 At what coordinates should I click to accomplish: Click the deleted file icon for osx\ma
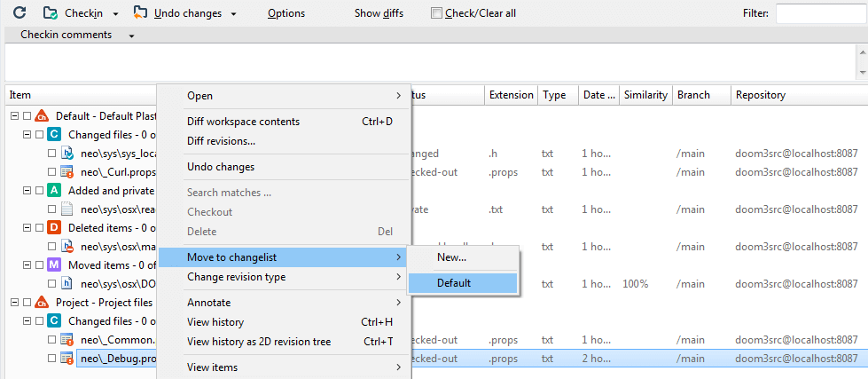coord(67,246)
